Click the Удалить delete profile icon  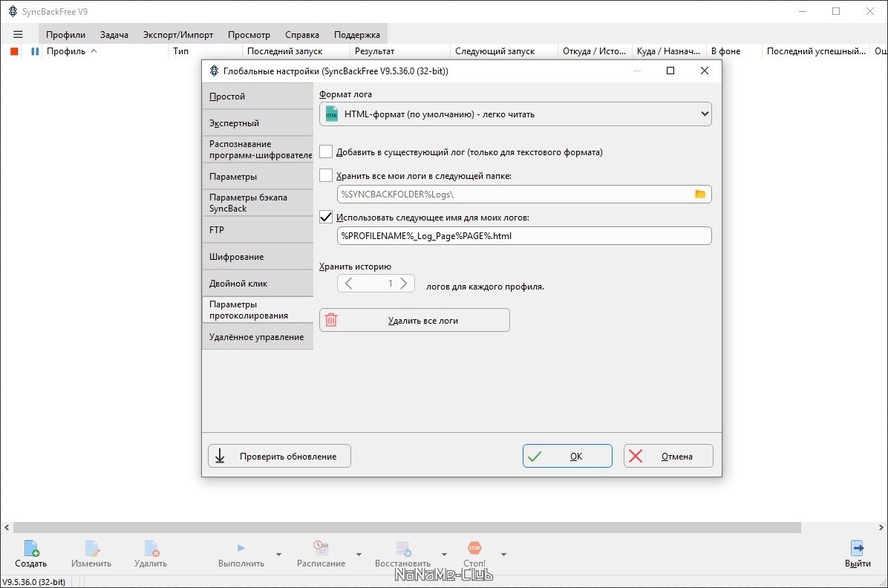point(151,549)
